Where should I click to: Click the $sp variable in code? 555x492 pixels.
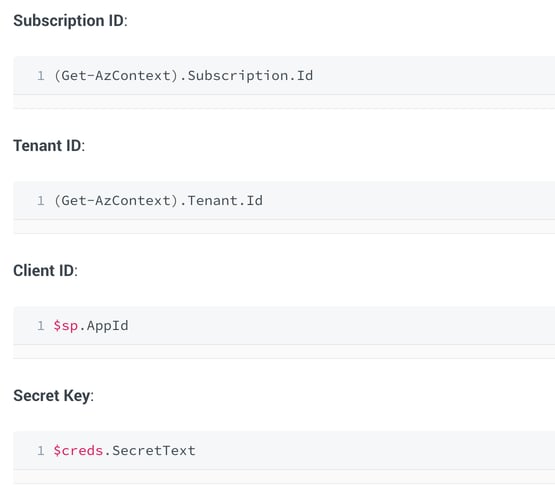tap(65, 326)
